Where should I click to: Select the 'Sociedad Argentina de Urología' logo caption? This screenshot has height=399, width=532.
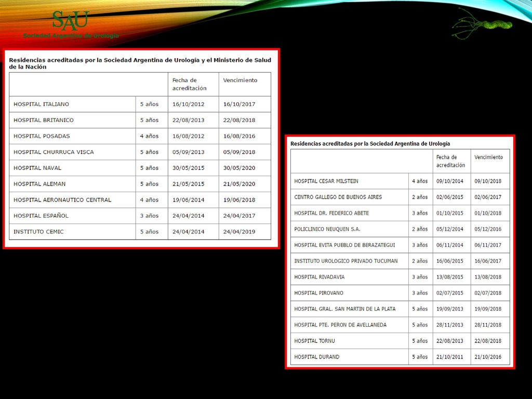coord(71,36)
